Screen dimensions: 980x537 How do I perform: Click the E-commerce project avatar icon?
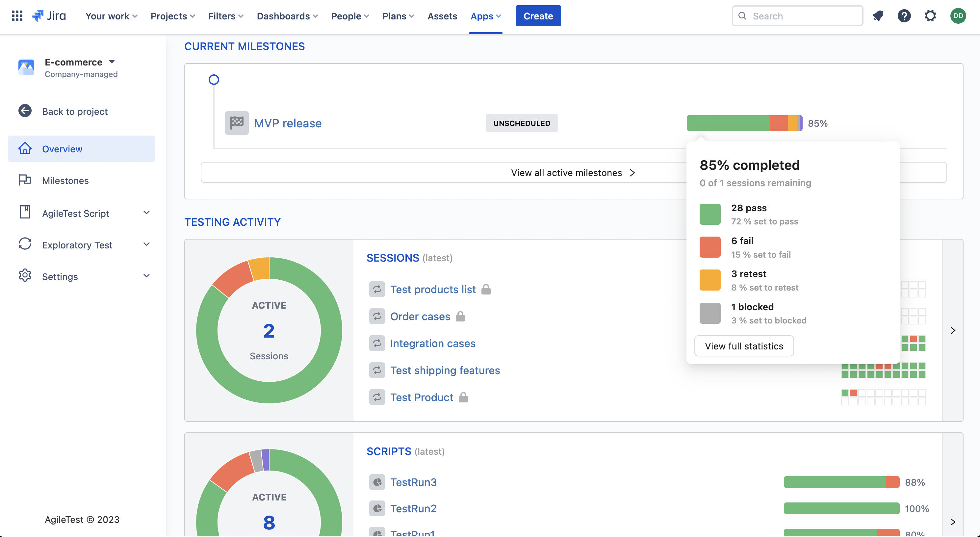26,67
